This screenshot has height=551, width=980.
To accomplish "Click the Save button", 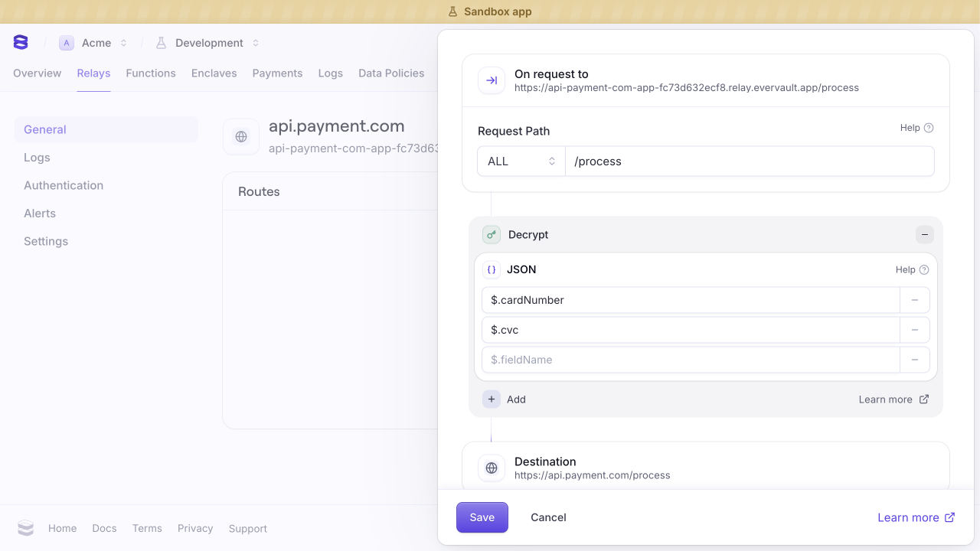I will pos(482,517).
